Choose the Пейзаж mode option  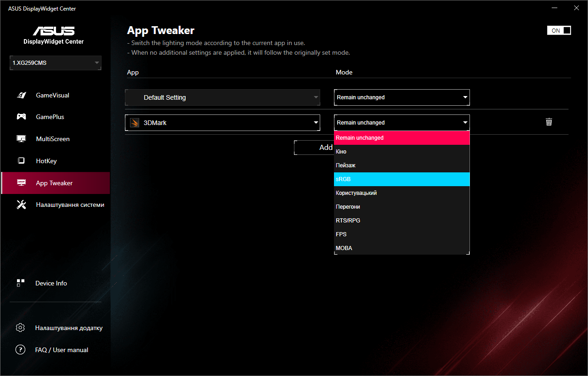402,165
